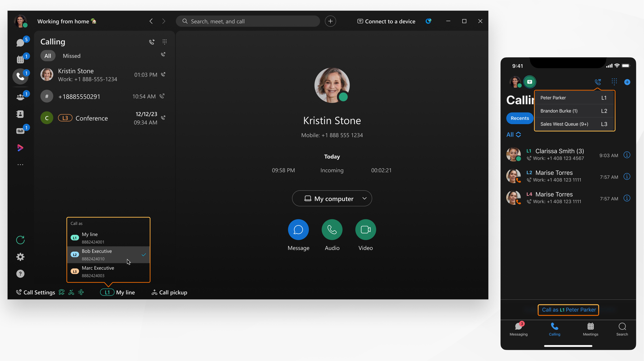Open the colorful arrow app icon in the sidebar
The image size is (644, 361).
[x=20, y=148]
